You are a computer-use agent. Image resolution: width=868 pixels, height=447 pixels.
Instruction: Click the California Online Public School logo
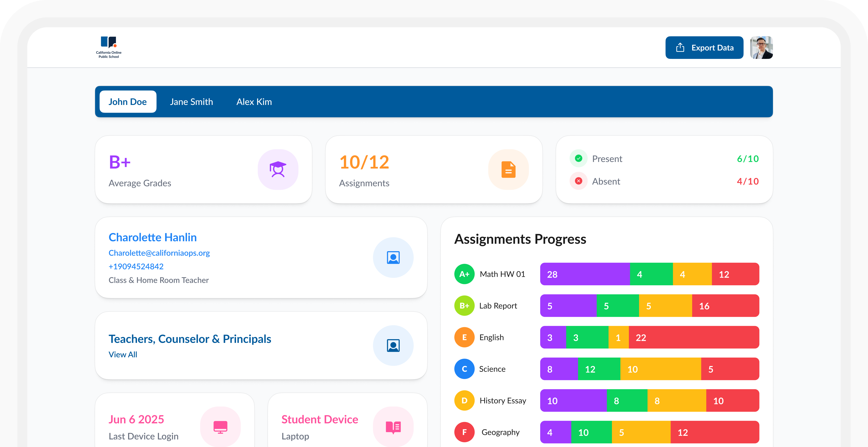coord(108,47)
